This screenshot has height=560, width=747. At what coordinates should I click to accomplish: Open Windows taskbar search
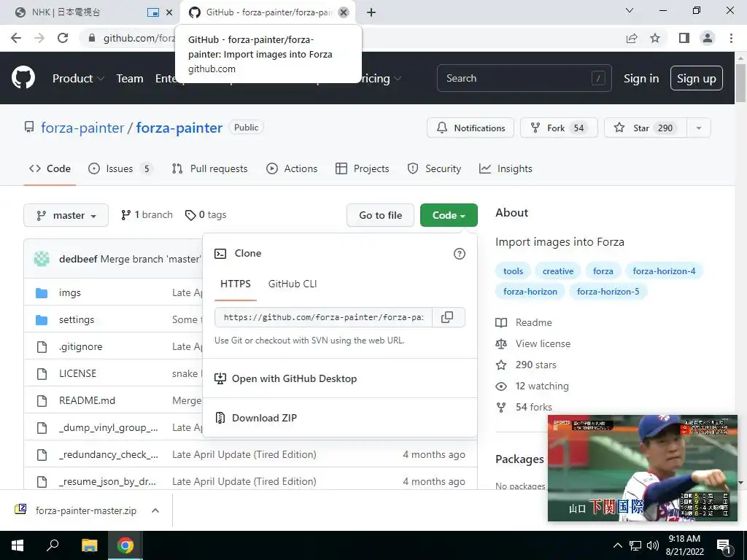53,545
